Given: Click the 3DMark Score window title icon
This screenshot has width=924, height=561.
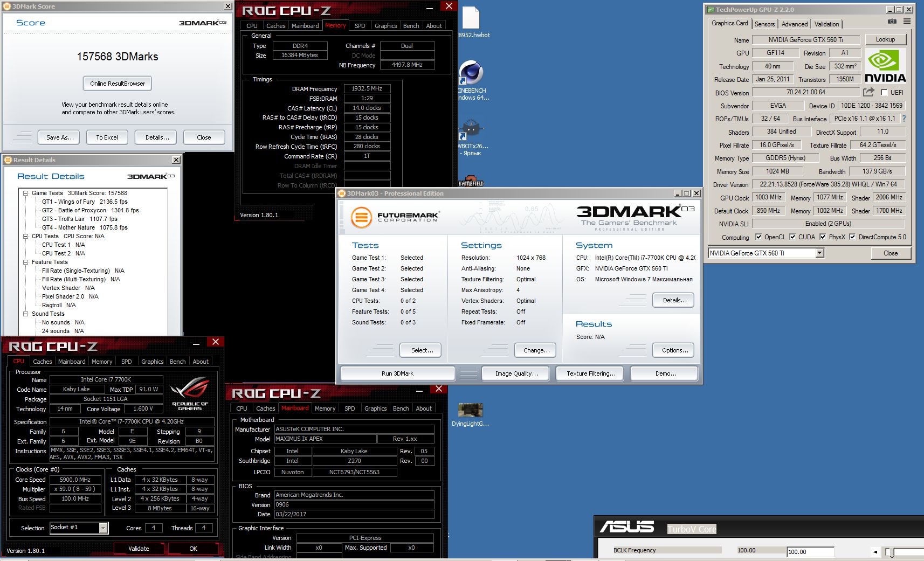Looking at the screenshot, I should click(8, 6).
